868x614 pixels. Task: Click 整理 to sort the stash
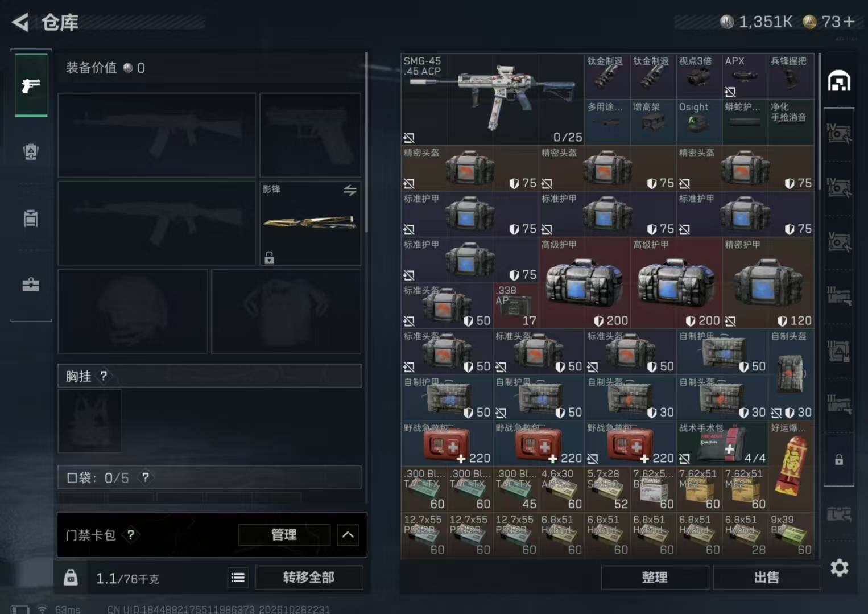pos(655,578)
